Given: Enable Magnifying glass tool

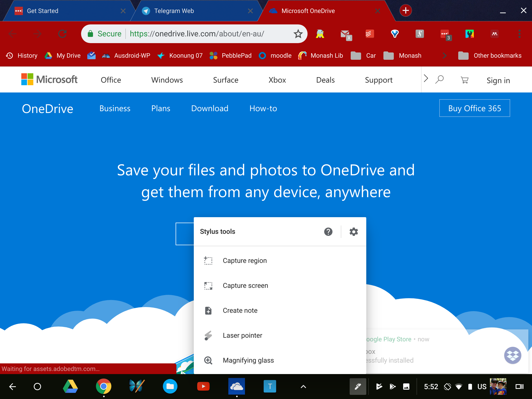Looking at the screenshot, I should [x=280, y=360].
